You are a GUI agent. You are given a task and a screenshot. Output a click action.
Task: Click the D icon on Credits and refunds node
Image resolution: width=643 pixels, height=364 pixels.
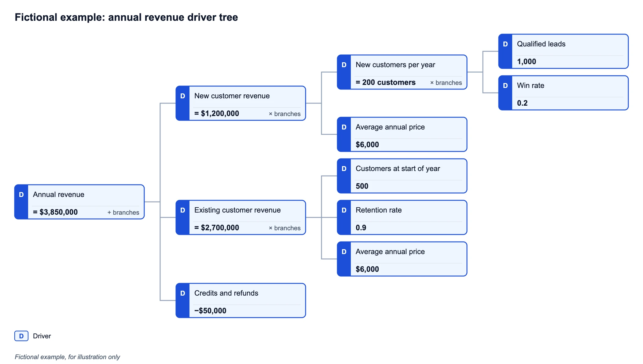point(183,293)
